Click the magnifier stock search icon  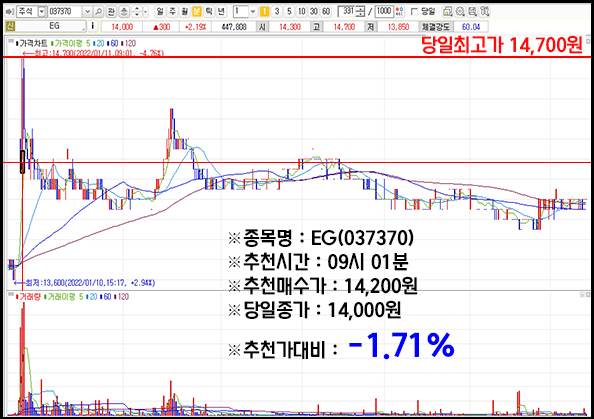coord(98,12)
